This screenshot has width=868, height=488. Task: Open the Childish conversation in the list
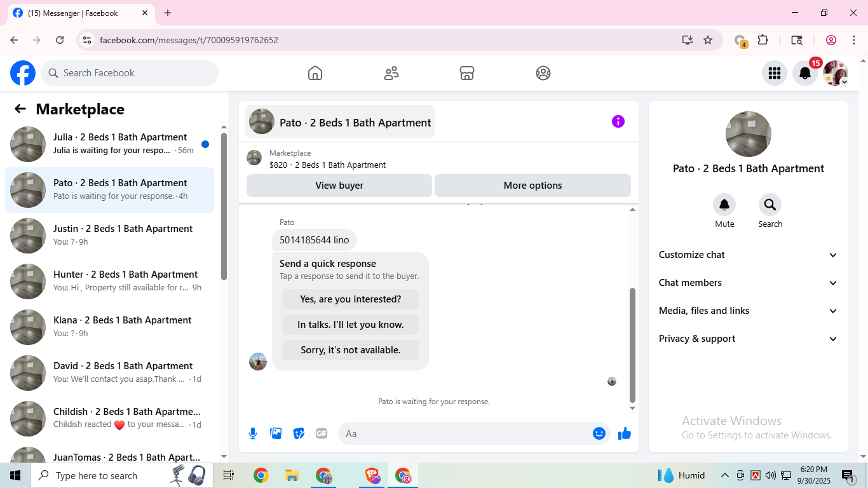click(x=109, y=419)
